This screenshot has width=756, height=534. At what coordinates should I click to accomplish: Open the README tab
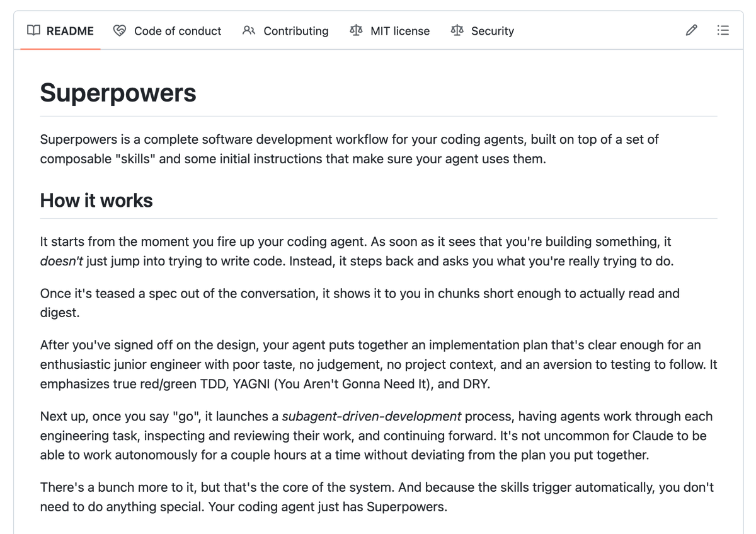(60, 31)
